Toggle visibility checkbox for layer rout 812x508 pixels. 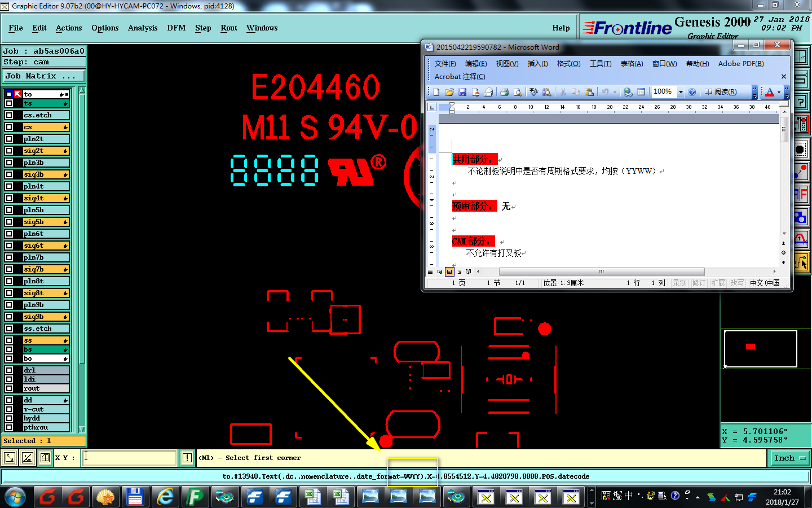[x=9, y=388]
